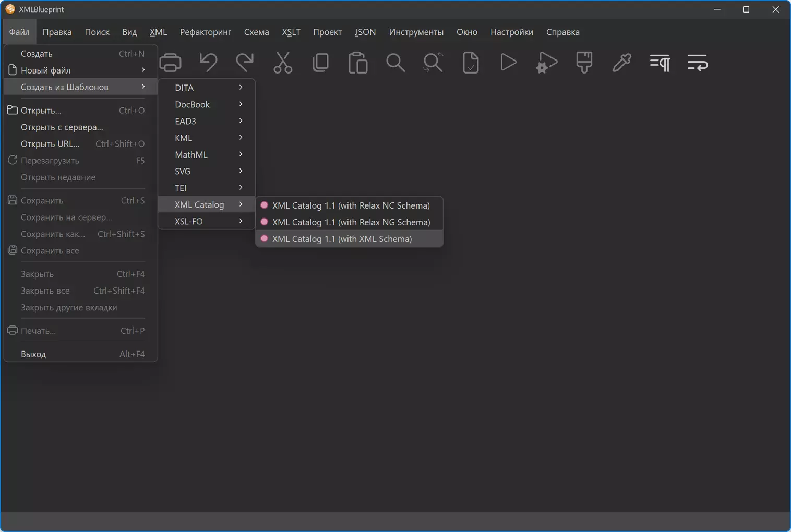Click Сохранить все entry
Screen dimensions: 791x532
tap(81, 251)
